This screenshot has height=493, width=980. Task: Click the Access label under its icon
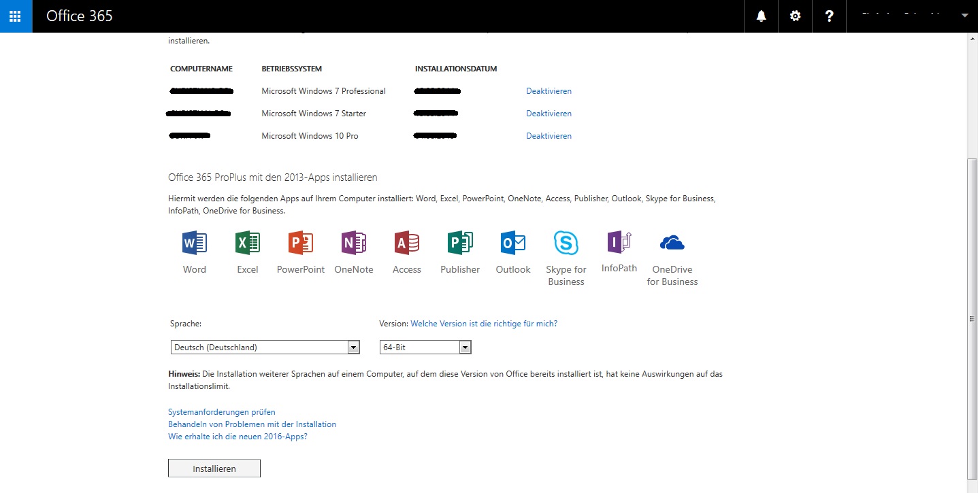click(x=406, y=269)
